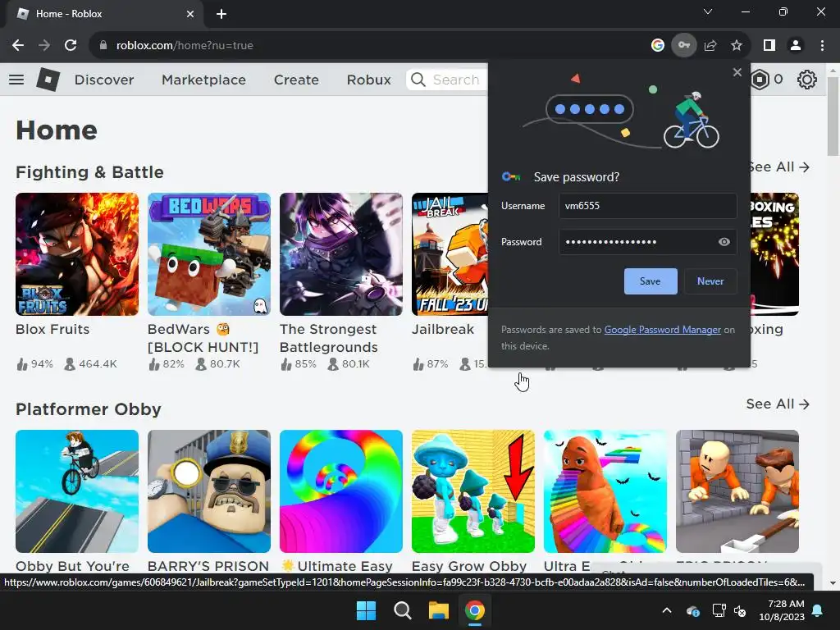Viewport: 840px width, 630px height.
Task: Open Chrome three-dot menu
Action: [822, 46]
